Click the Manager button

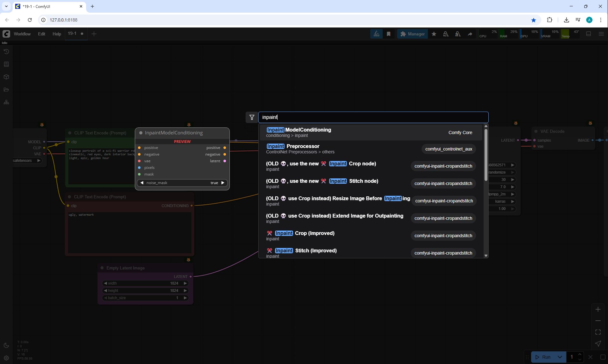[x=412, y=34]
